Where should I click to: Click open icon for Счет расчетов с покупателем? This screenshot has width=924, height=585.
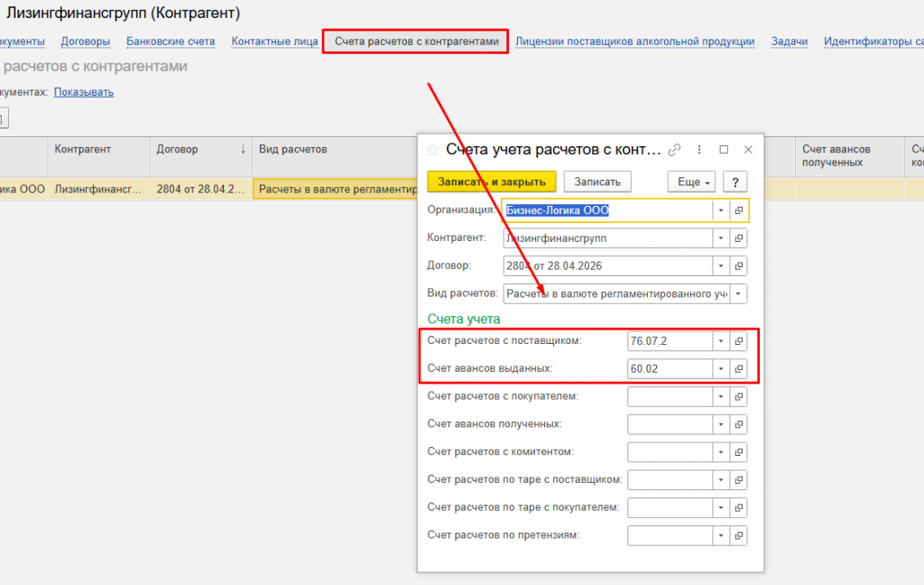(738, 396)
